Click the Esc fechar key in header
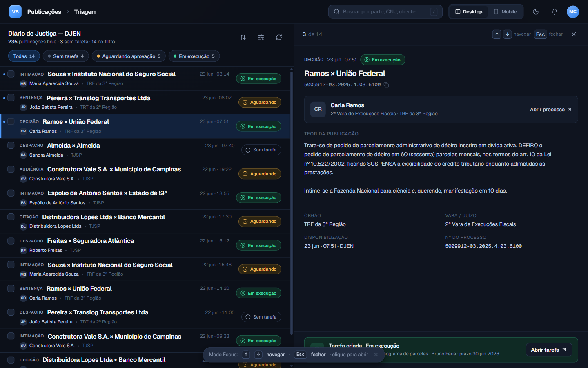The width and height of the screenshot is (588, 368). pos(540,34)
